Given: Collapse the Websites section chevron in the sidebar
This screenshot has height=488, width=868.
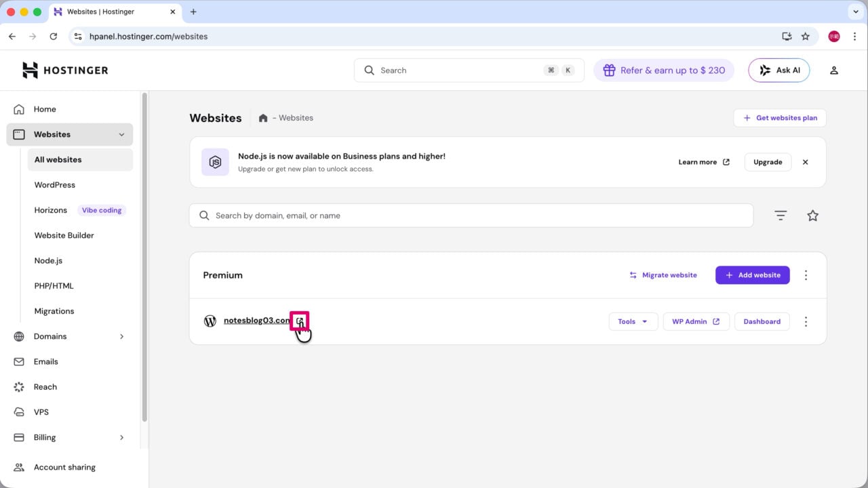Looking at the screenshot, I should tap(122, 135).
